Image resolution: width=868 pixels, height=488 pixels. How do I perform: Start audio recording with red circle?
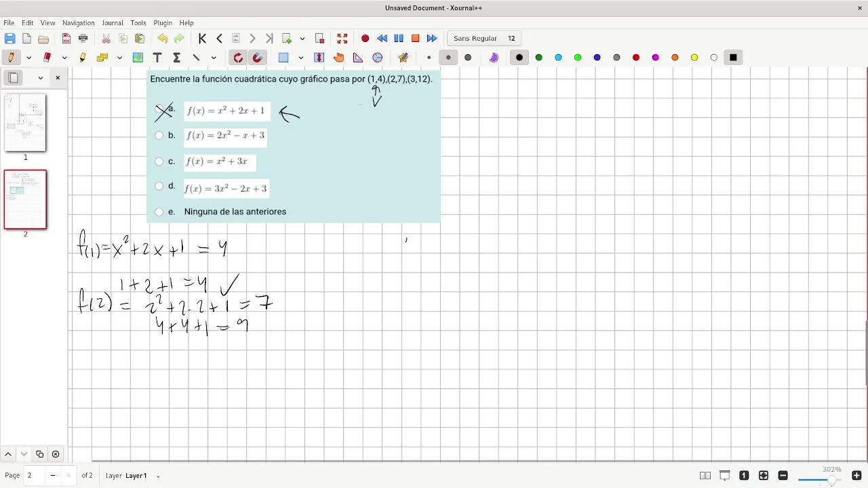[x=365, y=39]
